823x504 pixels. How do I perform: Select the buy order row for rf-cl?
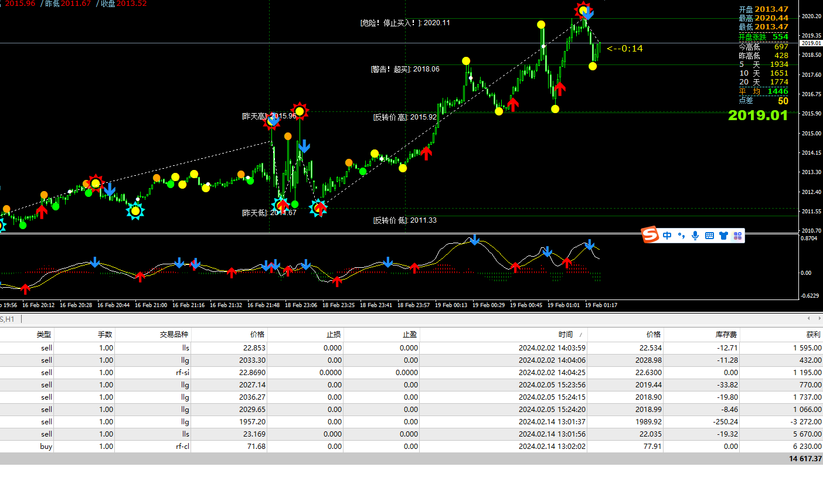(411, 447)
